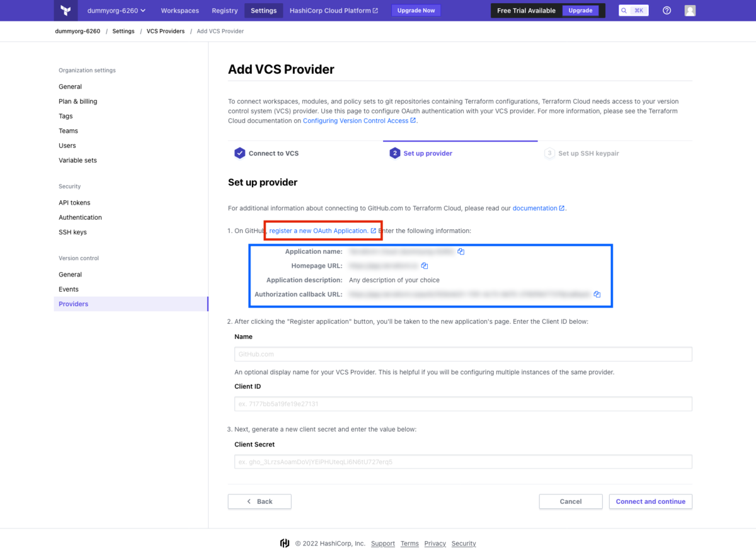Click the Upgrade Now button
The image size is (756, 548).
click(x=416, y=11)
